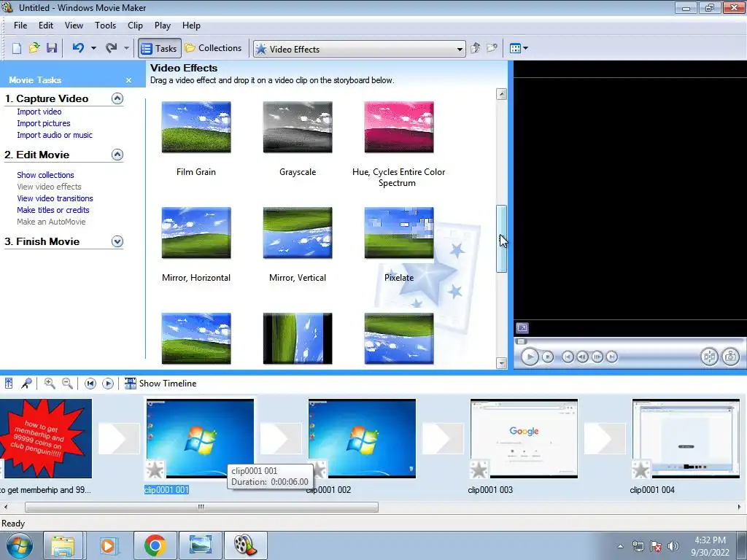Click the Play Storyboard icon
Image resolution: width=747 pixels, height=560 pixels.
(x=108, y=384)
